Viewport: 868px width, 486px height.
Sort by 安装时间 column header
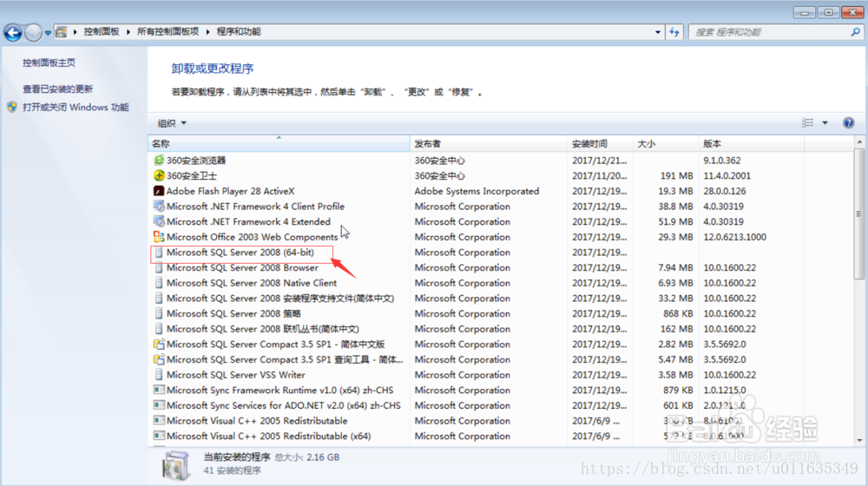pos(601,144)
